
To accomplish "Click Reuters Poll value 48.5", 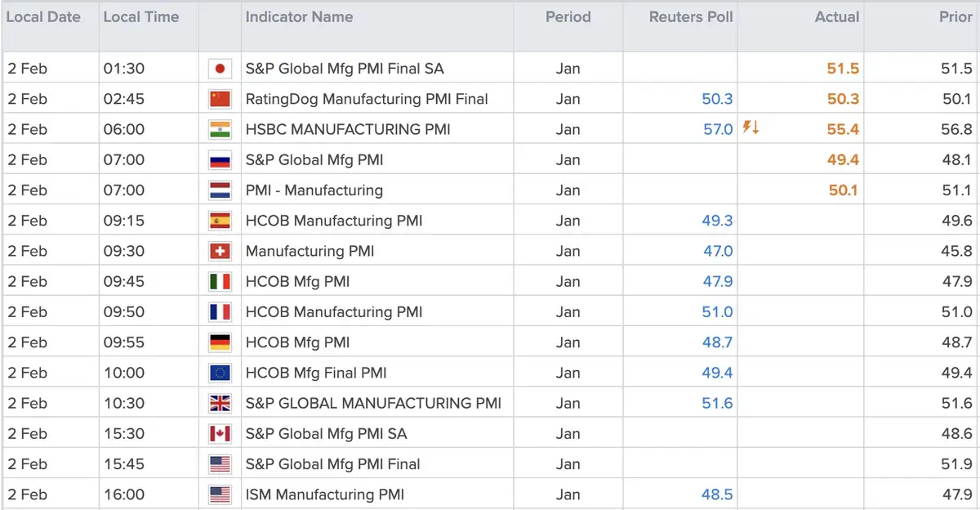I will coord(717,494).
